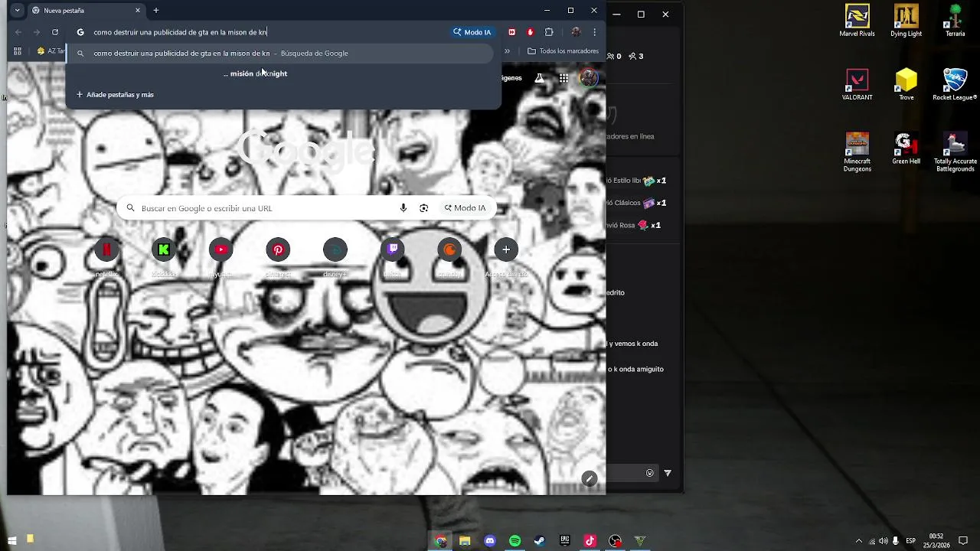
Task: Add a new shortcut tile
Action: tap(506, 249)
